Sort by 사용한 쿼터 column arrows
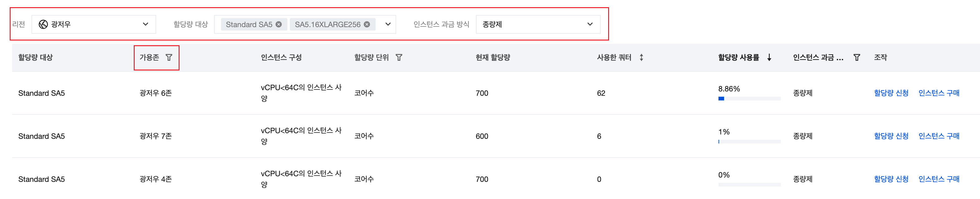Screen dimensions: 980x199 [641, 57]
